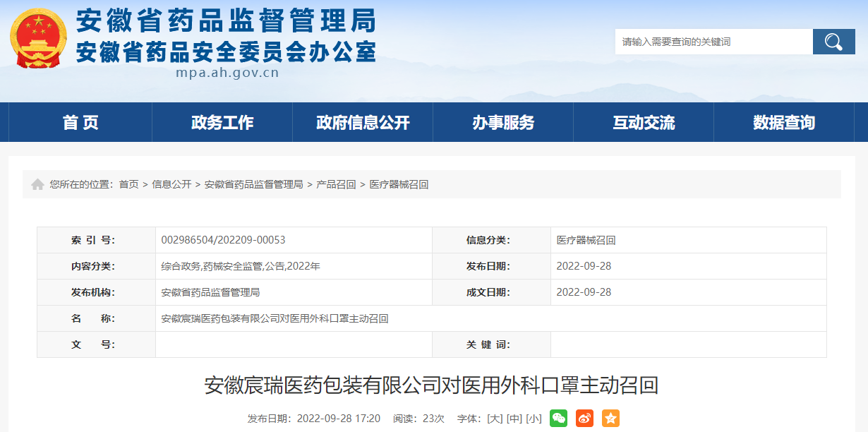
Task: Go to 首页 in the breadcrumb
Action: 128,184
